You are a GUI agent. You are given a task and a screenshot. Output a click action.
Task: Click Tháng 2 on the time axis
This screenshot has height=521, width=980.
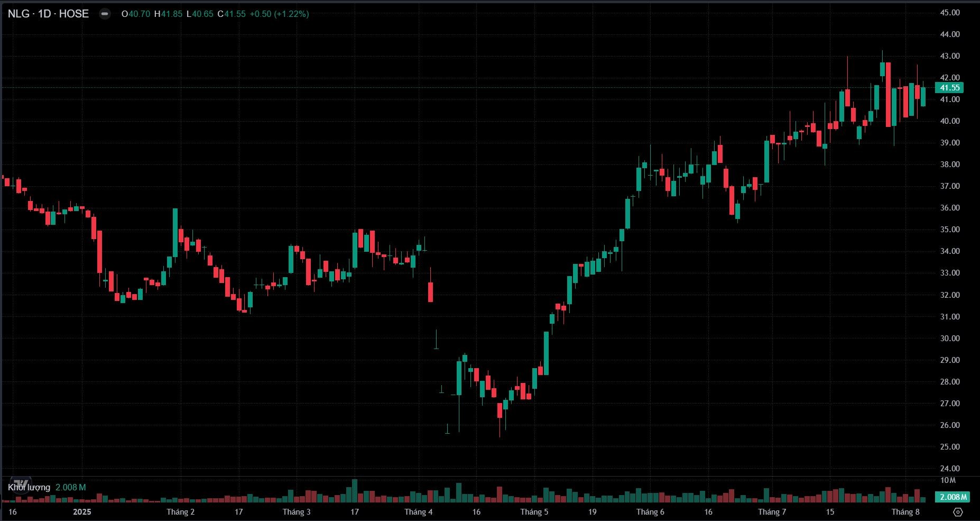click(x=180, y=511)
